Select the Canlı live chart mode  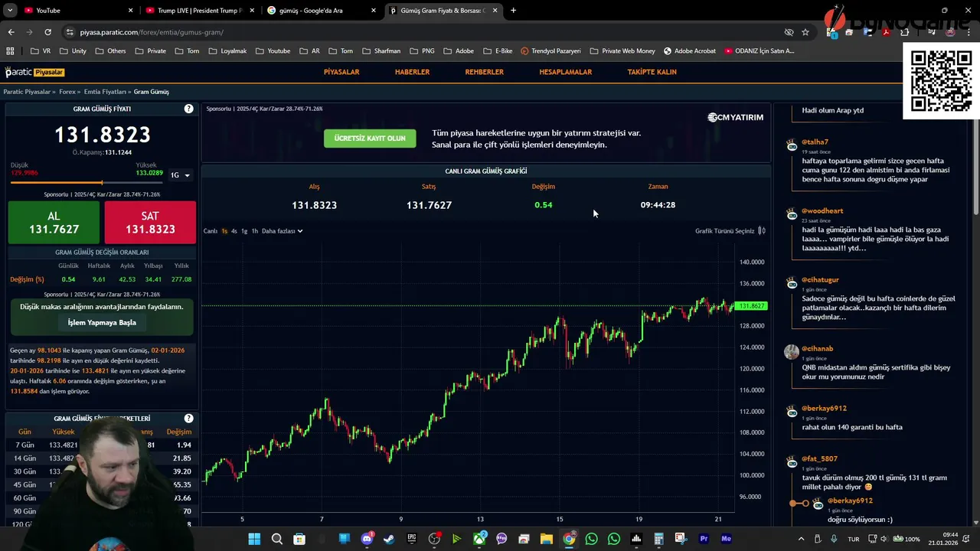(x=211, y=231)
